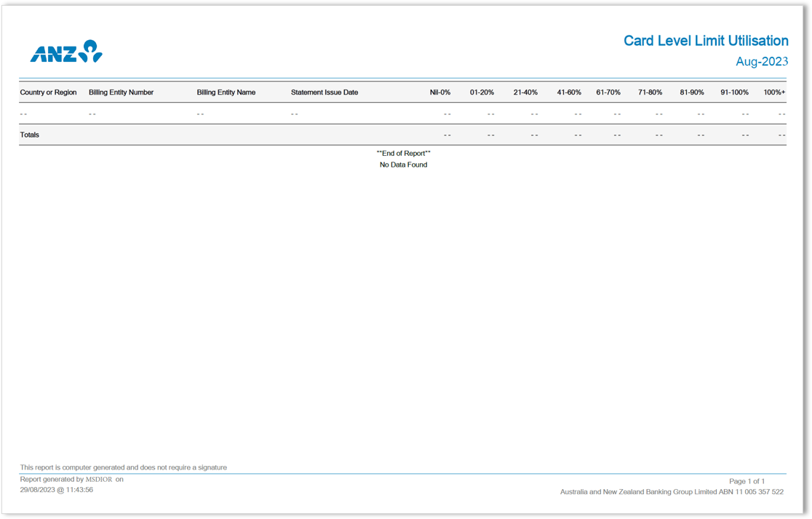Click the Page 1 of 1 label
This screenshot has height=519, width=812.
[747, 481]
